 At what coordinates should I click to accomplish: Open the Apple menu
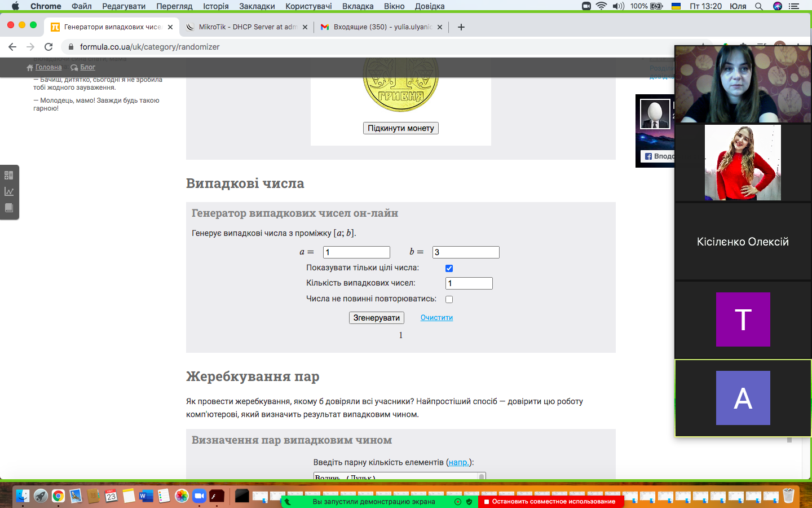[x=15, y=6]
